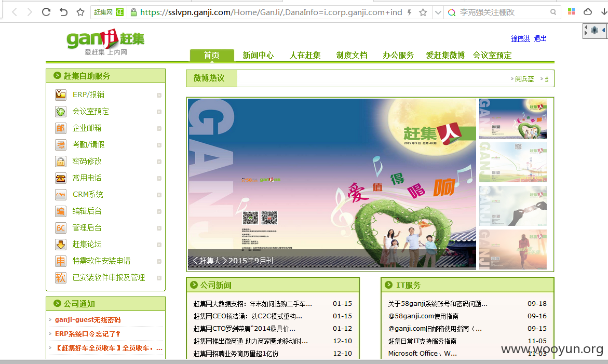Viewport: 608px width, 364px height.
Task: Select the first magazine cover thumbnail
Action: tap(513, 118)
